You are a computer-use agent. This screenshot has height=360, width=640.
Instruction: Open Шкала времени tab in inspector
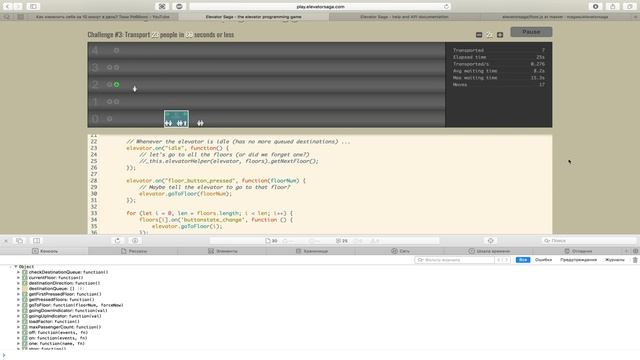tap(489, 251)
